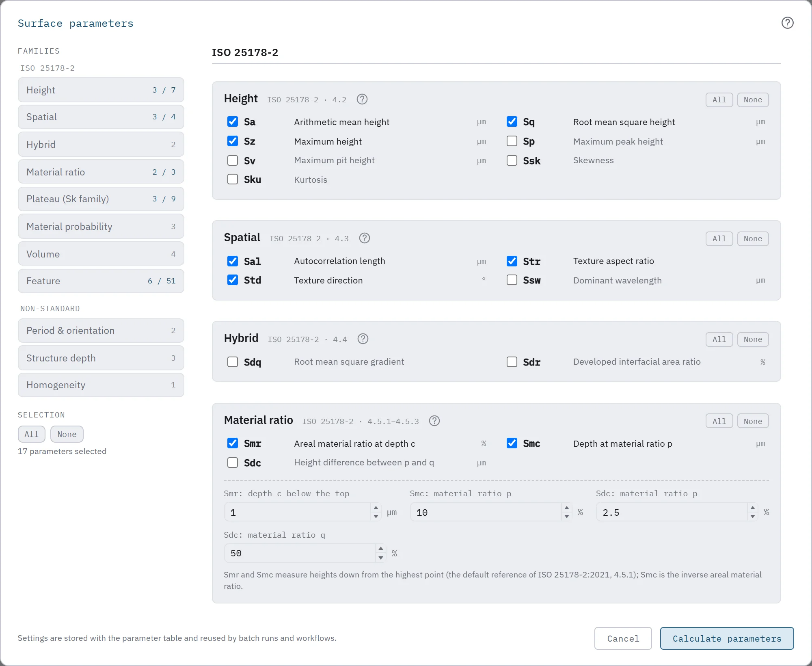
Task: Enable the Ssw dominant wavelength checkbox
Action: point(512,280)
